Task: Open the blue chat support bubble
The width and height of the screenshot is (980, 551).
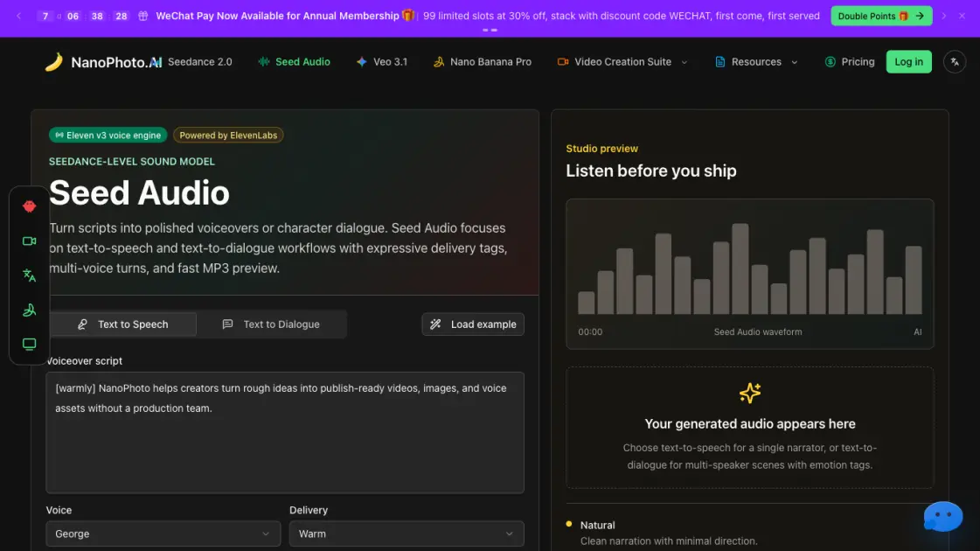Action: coord(943,517)
